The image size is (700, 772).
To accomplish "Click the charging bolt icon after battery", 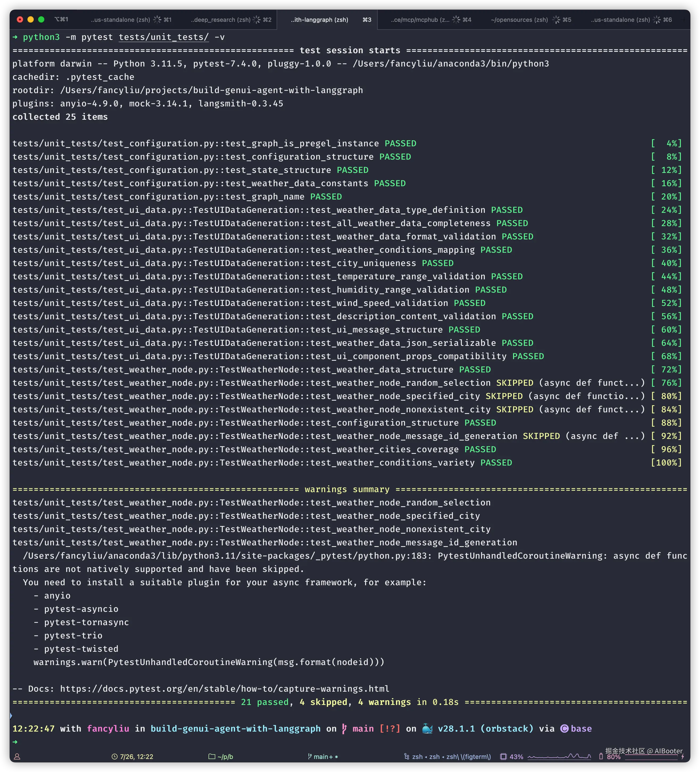I will [x=683, y=757].
